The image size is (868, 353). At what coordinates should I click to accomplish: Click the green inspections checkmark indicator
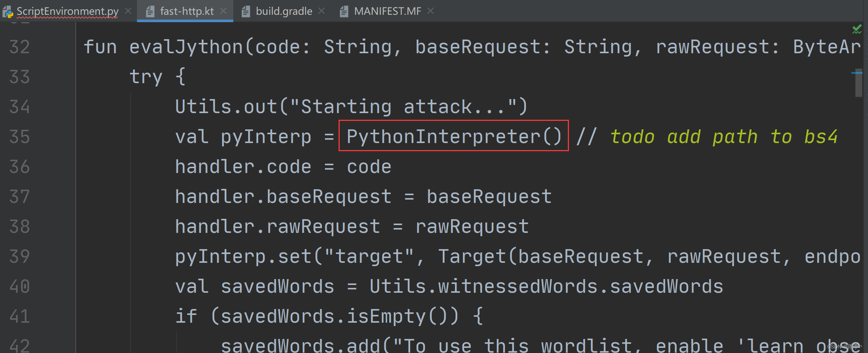tap(857, 28)
